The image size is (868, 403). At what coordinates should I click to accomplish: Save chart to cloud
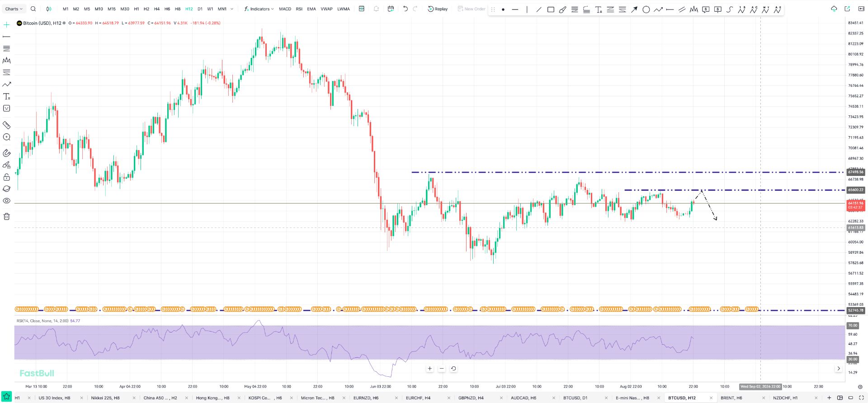(834, 9)
